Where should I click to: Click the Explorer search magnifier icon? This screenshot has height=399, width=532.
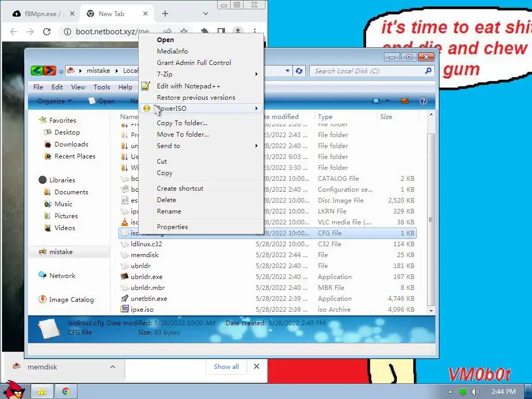(428, 71)
